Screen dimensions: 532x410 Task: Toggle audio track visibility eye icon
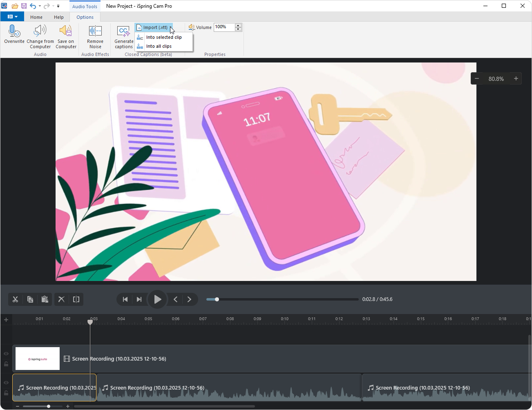coord(6,383)
